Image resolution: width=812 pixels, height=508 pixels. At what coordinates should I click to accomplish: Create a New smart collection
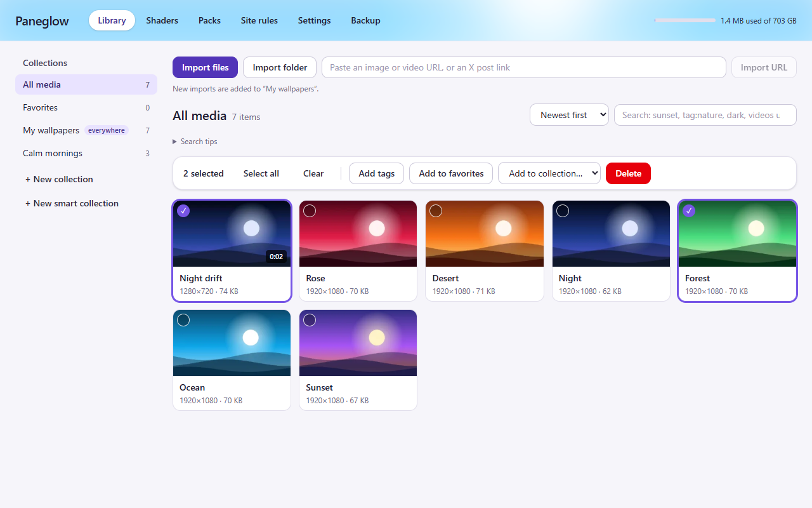coord(72,203)
